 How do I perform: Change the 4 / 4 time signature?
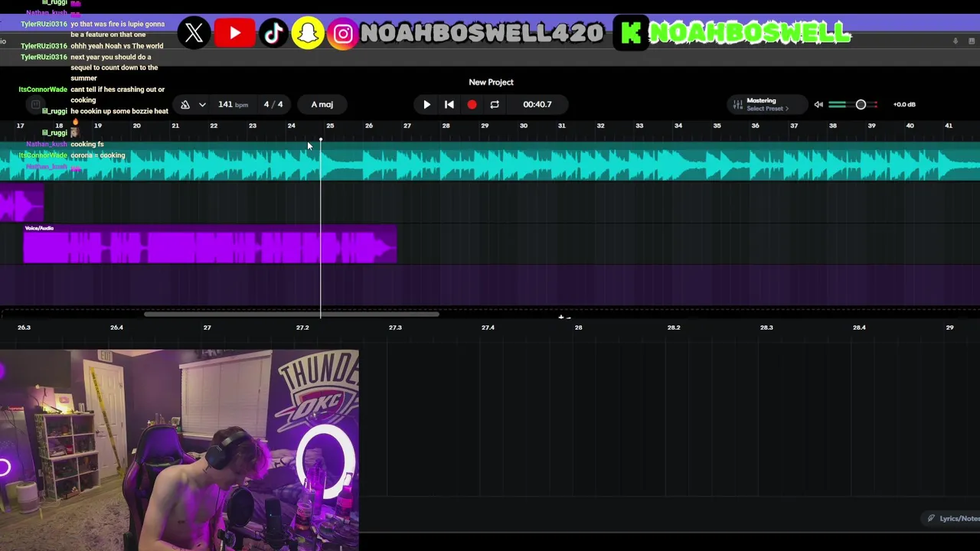pyautogui.click(x=273, y=105)
